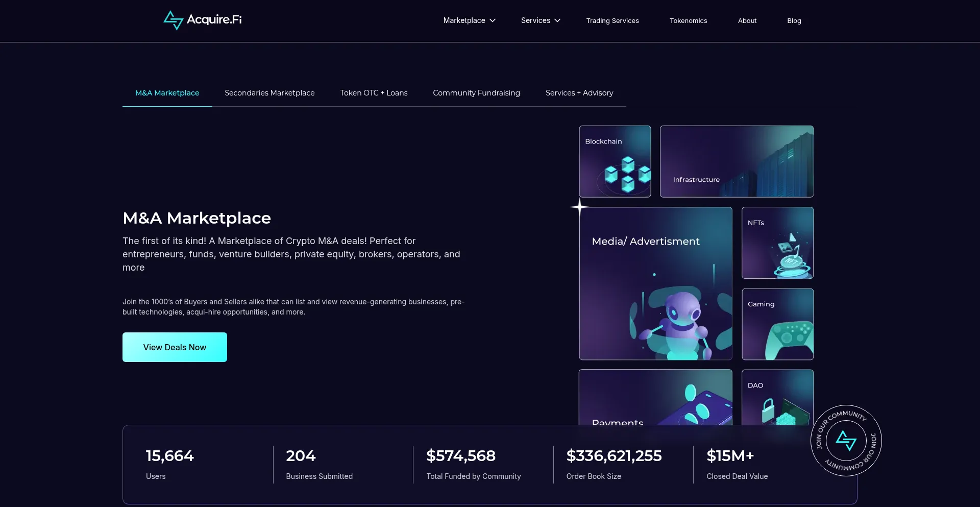Open the Media/ Advertisment category card
The width and height of the screenshot is (980, 507).
(655, 283)
